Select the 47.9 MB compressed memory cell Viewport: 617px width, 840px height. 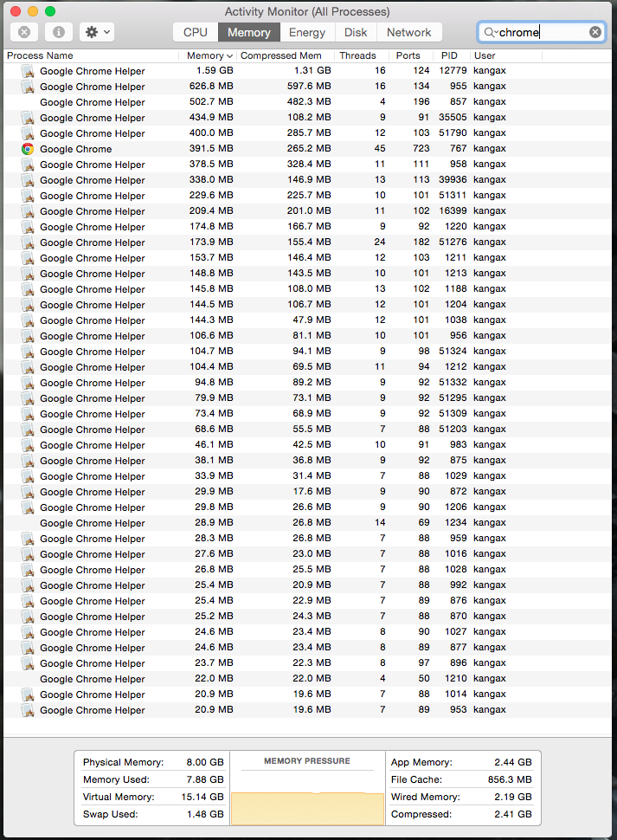[312, 320]
